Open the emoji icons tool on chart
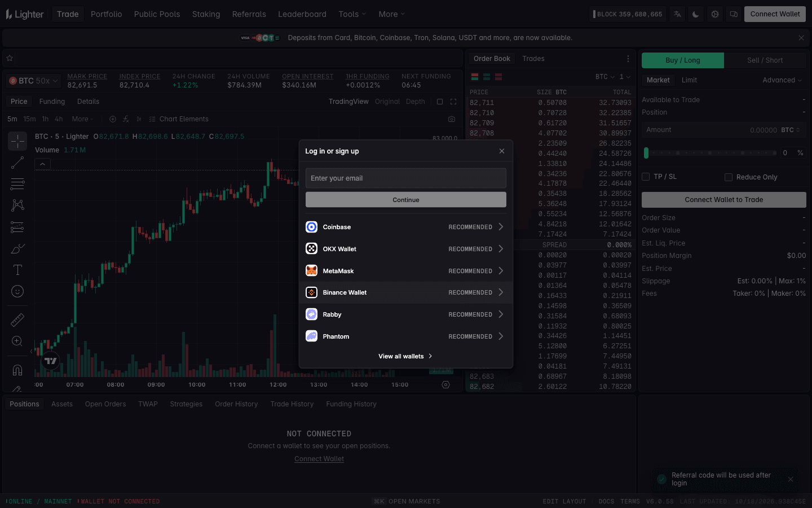The width and height of the screenshot is (812, 508). pos(17,291)
